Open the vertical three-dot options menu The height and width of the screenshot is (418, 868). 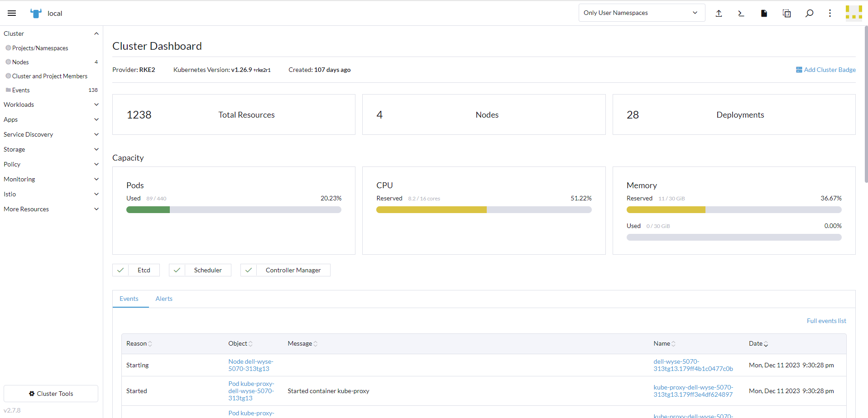(x=830, y=13)
